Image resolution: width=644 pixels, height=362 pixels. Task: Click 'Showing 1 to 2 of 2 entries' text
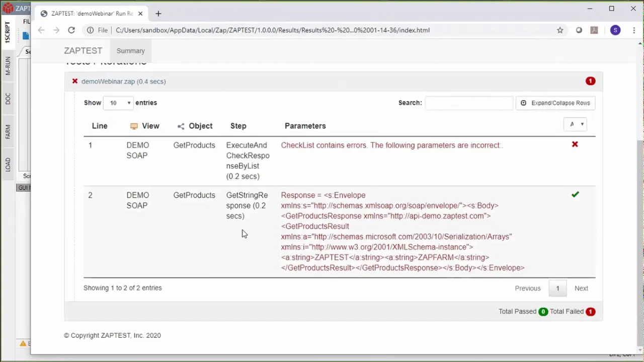(123, 288)
